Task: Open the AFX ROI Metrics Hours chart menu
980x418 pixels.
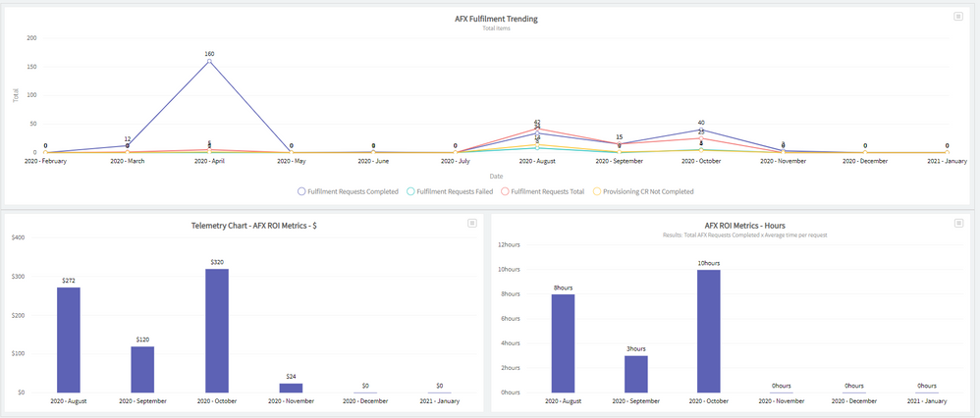Action: pyautogui.click(x=958, y=224)
